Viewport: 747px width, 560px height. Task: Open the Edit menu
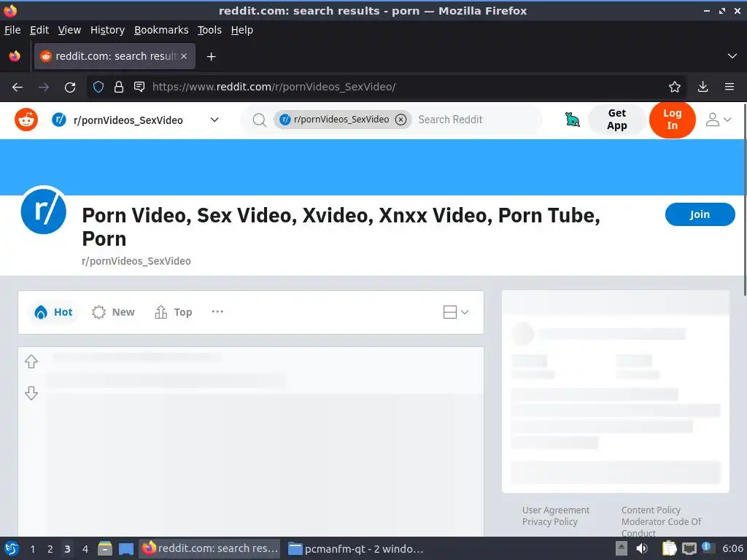39,30
